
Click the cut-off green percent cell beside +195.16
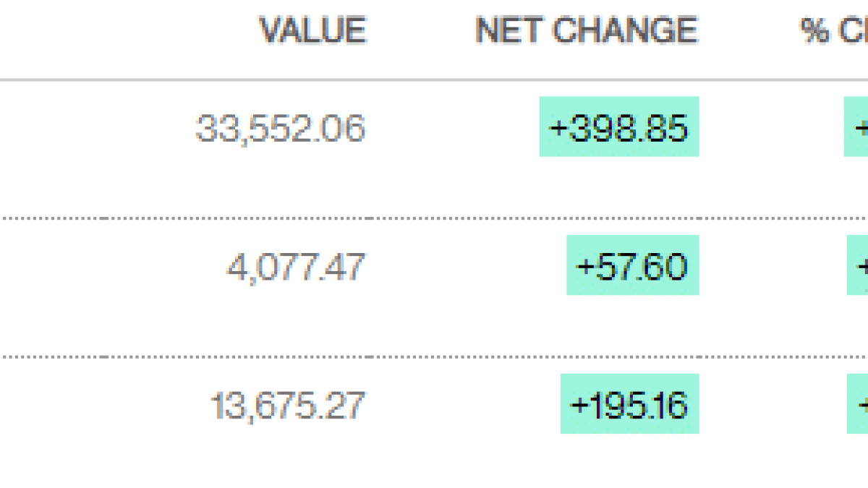point(858,404)
